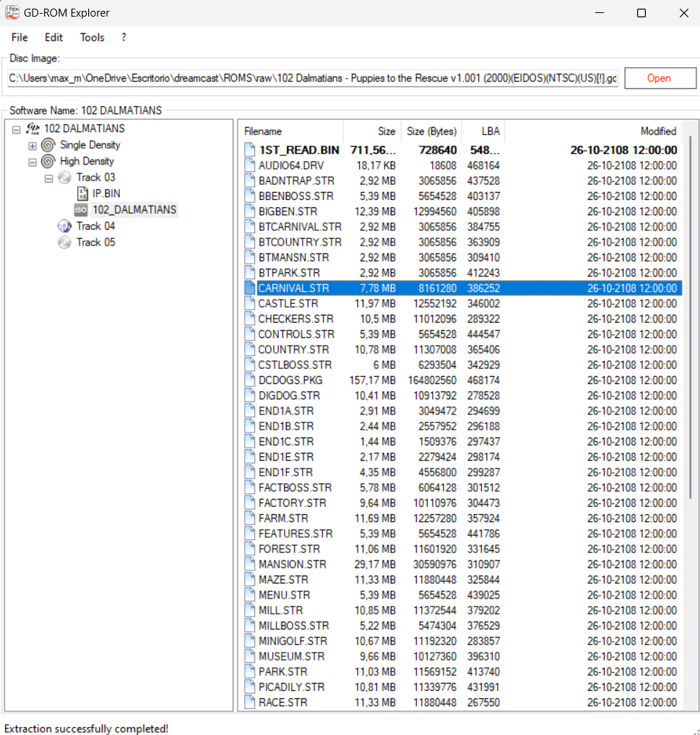The height and width of the screenshot is (735, 700).
Task: Expand the Single Density node
Action: click(x=33, y=147)
